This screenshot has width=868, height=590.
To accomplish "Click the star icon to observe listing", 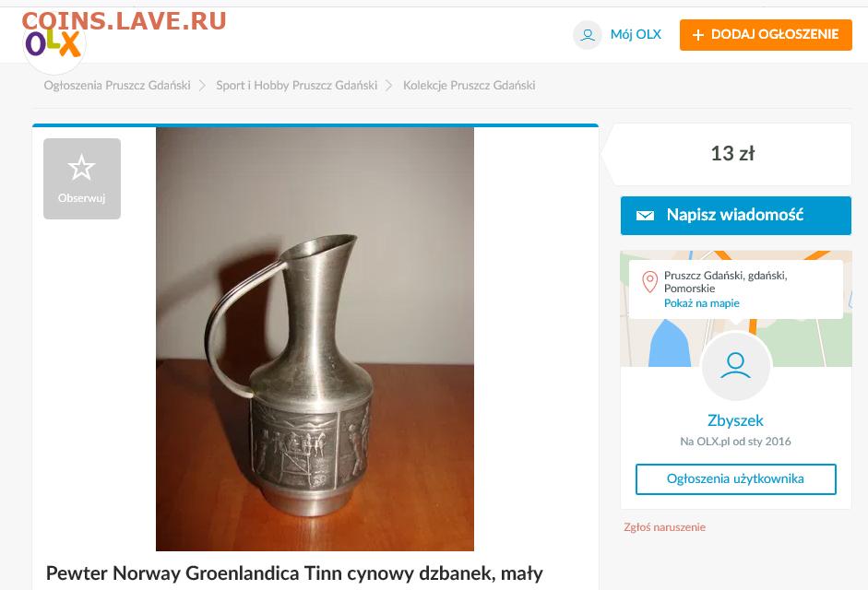I will click(81, 167).
